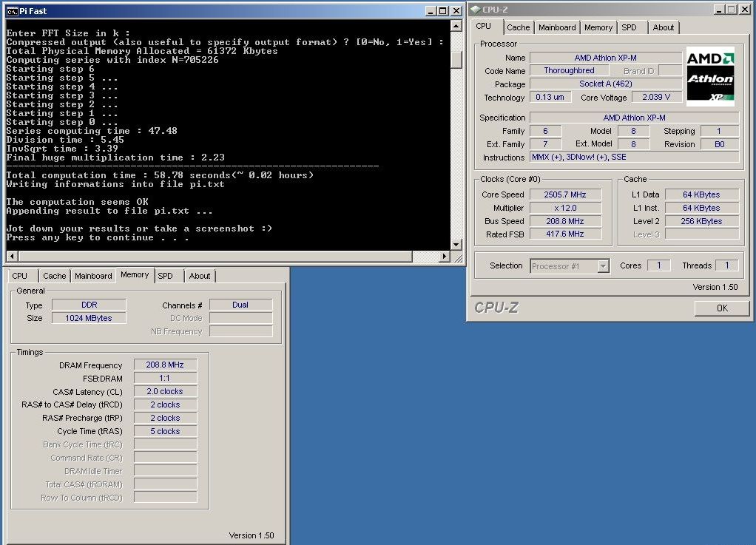Click CAS# Latency value 2.0 clocks
The image size is (756, 545).
click(165, 391)
